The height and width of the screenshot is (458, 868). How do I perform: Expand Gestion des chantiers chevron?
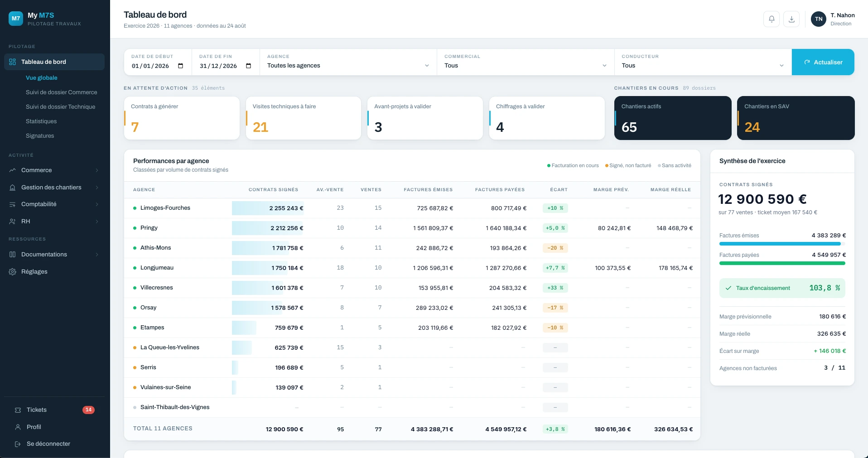(x=97, y=188)
